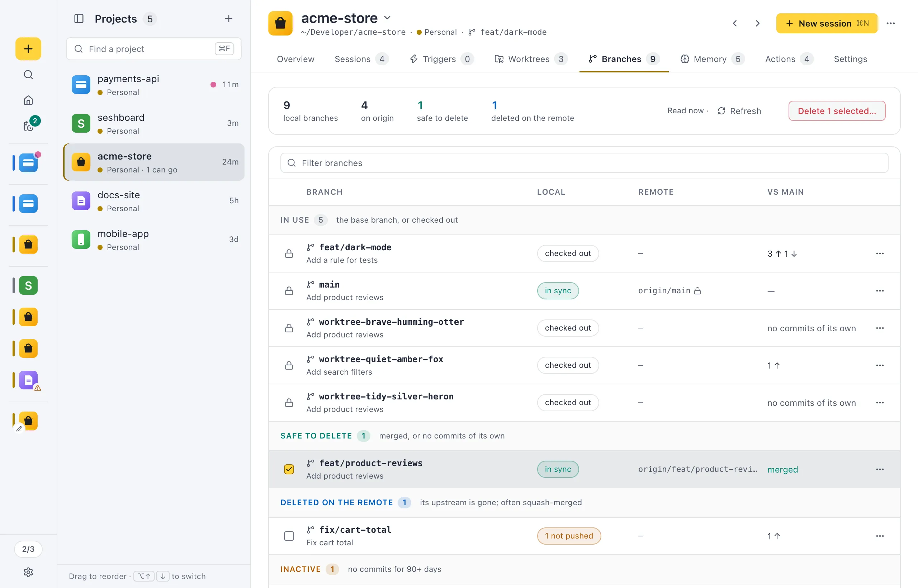Click the lock icon on the main branch row
This screenshot has height=588, width=918.
click(289, 291)
